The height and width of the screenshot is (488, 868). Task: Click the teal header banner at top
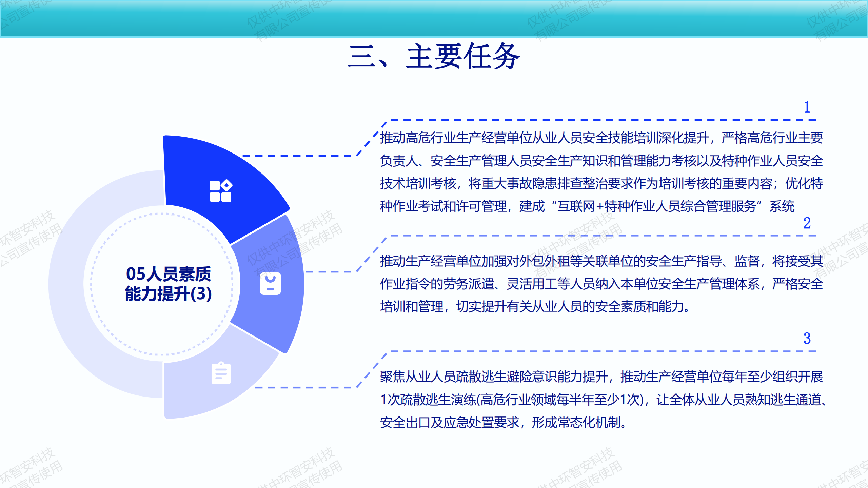(x=434, y=18)
